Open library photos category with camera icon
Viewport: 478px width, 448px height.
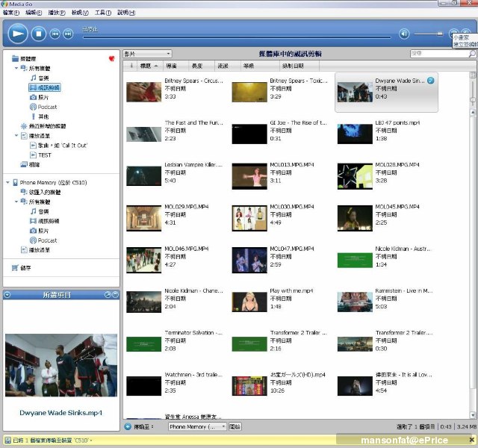[x=39, y=97]
